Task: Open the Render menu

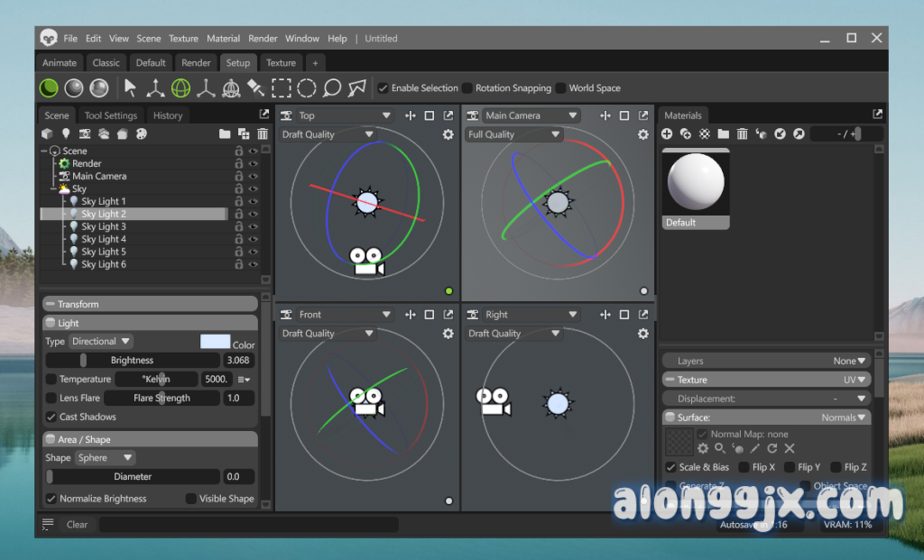Action: click(x=263, y=39)
